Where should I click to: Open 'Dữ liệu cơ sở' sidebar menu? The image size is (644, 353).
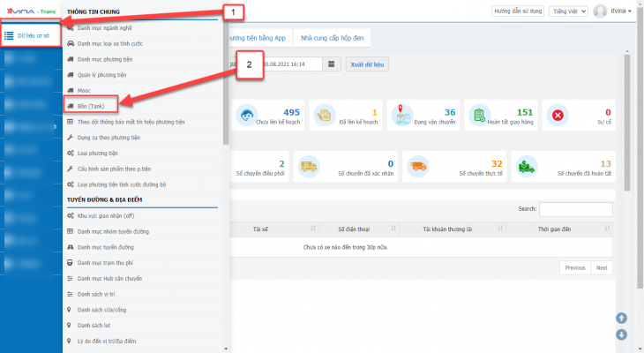[x=32, y=36]
